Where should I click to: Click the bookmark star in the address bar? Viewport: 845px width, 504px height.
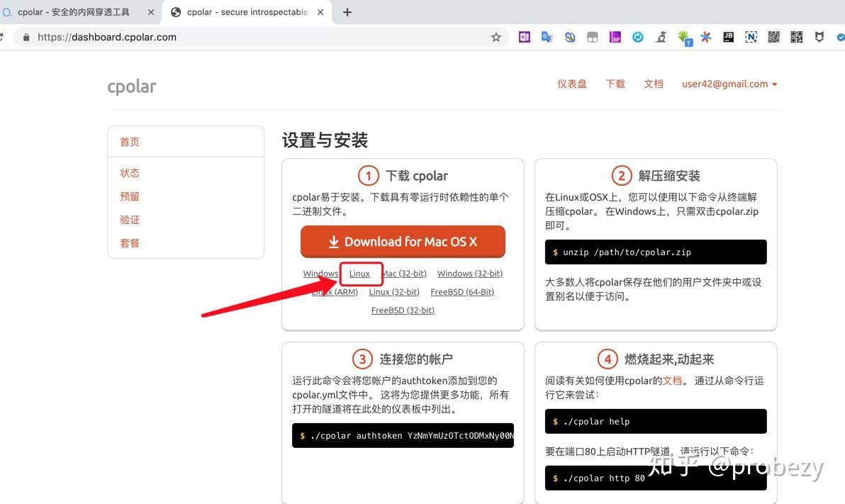point(496,37)
